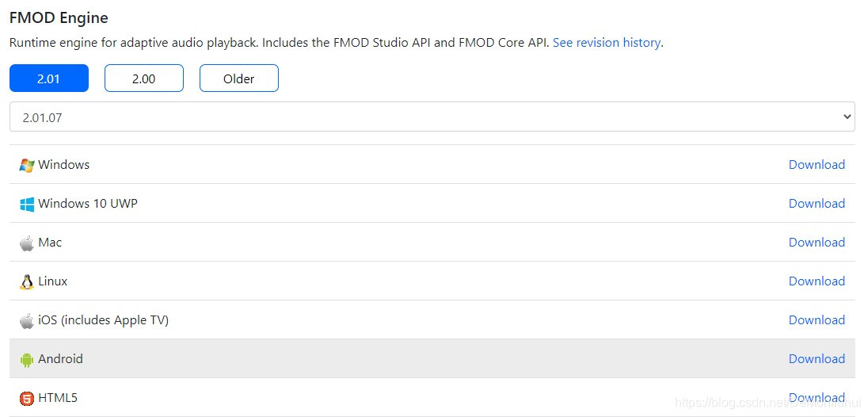
Task: Download the Android engine package
Action: tap(817, 358)
